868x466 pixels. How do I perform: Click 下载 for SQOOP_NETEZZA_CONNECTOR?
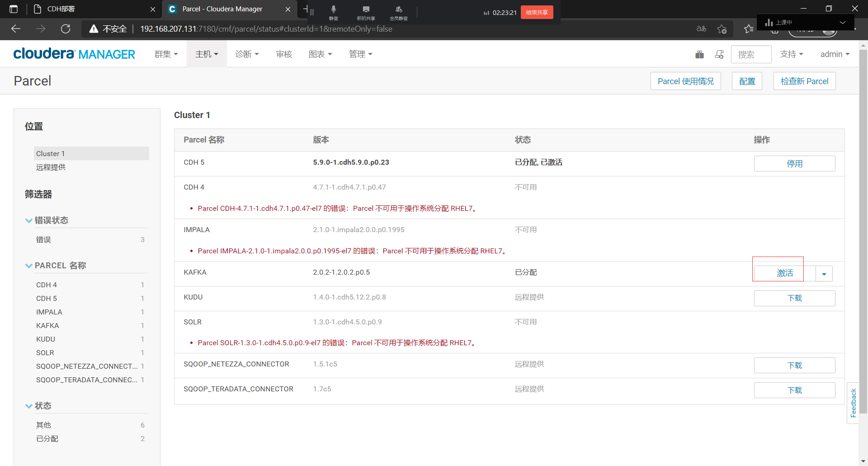tap(794, 366)
